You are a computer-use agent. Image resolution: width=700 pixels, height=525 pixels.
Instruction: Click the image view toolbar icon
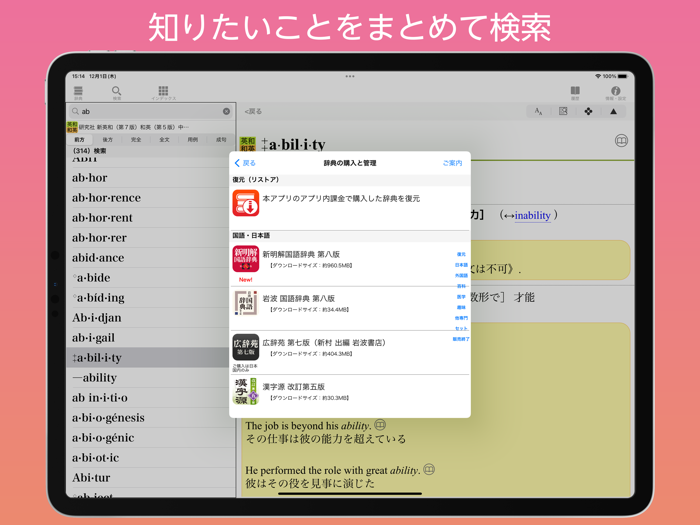coord(563,111)
